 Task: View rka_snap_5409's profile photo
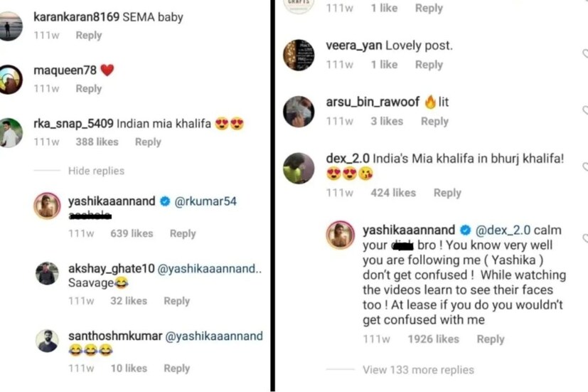(11, 132)
